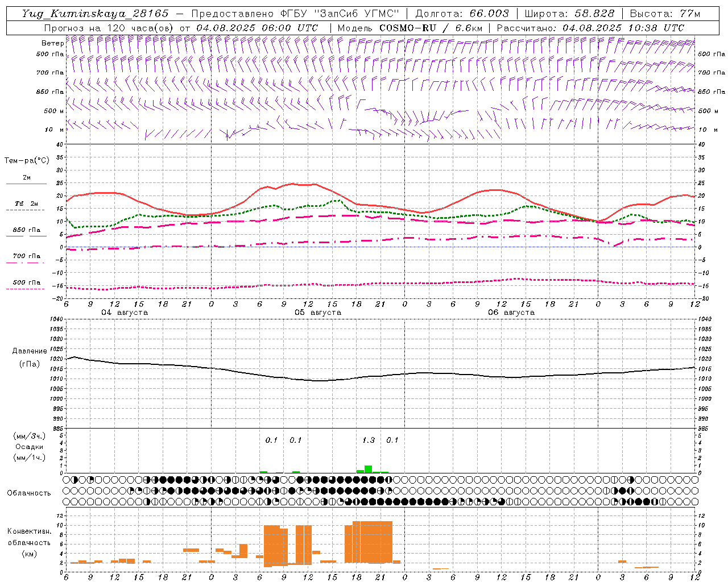Click the 'Ветер' wind panel label

tap(52, 43)
